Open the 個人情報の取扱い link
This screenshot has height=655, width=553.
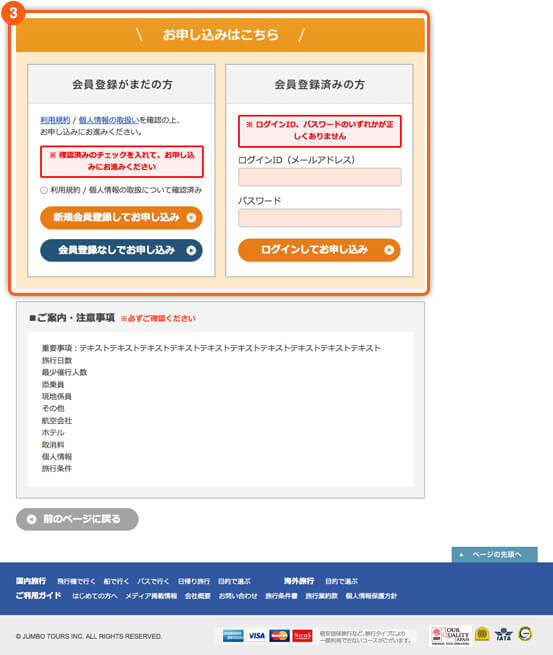coord(109,120)
